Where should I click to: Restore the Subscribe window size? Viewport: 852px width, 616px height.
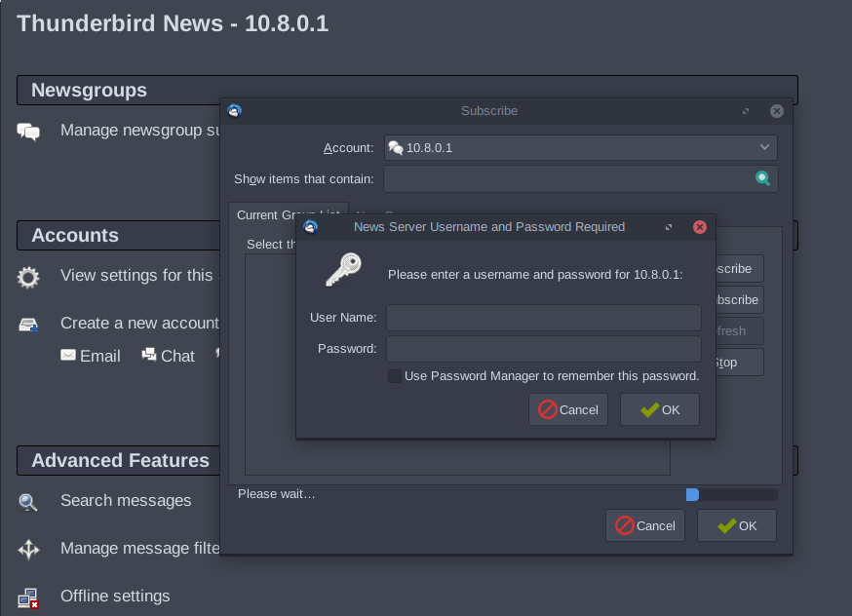coord(746,111)
